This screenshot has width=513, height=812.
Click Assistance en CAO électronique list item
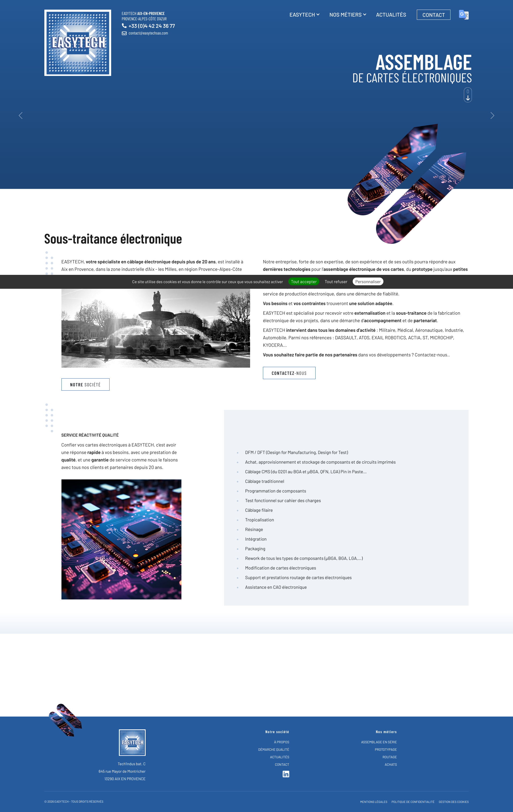click(x=276, y=587)
